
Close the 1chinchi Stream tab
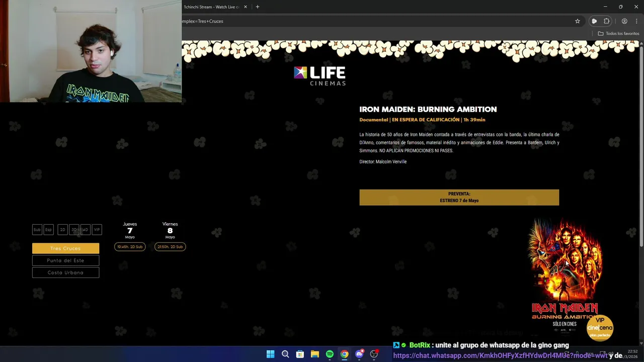pyautogui.click(x=245, y=7)
